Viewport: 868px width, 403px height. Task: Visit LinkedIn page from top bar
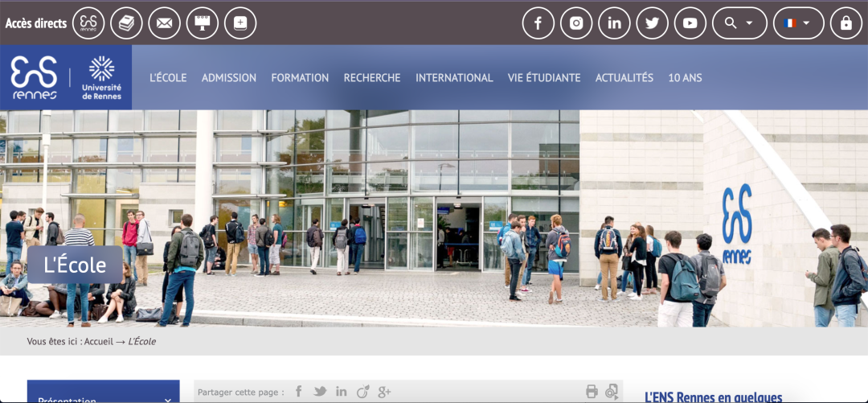coord(615,23)
